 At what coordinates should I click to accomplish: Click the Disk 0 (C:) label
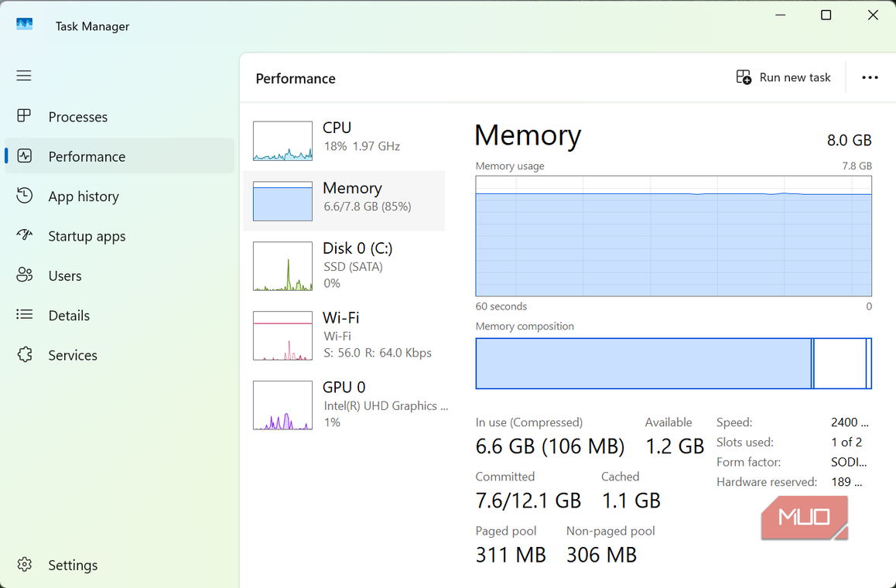[x=357, y=248]
